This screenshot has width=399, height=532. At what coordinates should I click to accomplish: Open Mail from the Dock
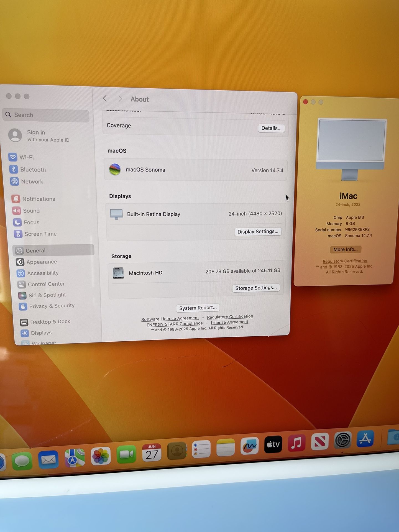[48, 460]
